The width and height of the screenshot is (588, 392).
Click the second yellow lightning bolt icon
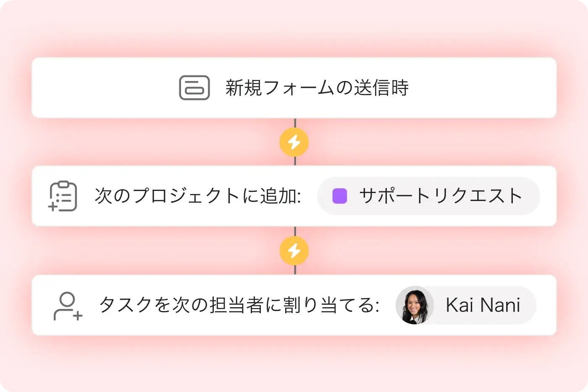294,251
